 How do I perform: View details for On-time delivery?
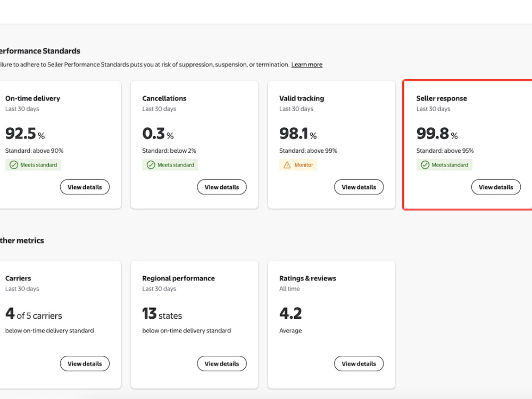click(85, 187)
